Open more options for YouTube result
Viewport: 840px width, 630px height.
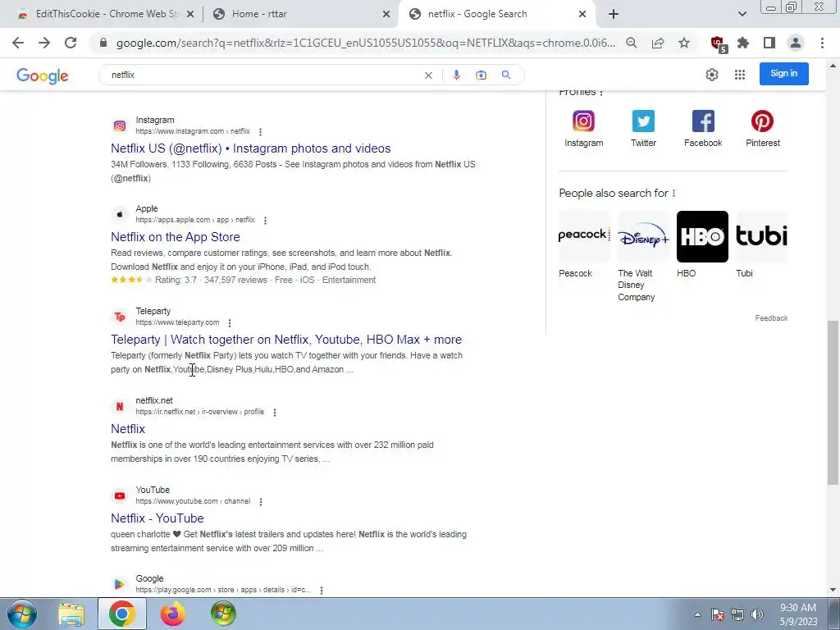pos(261,502)
